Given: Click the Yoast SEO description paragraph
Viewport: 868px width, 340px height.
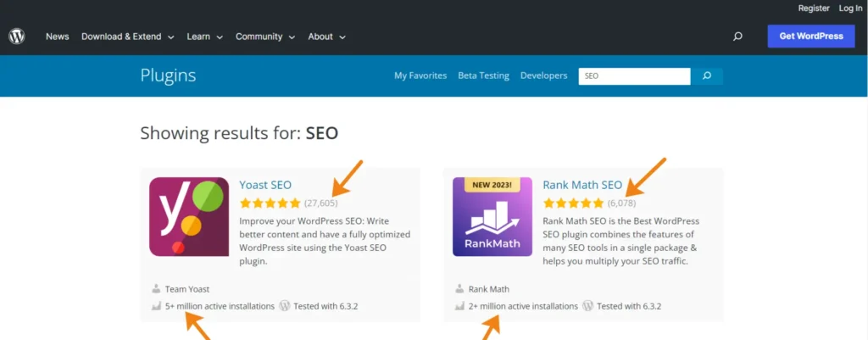Looking at the screenshot, I should point(325,241).
